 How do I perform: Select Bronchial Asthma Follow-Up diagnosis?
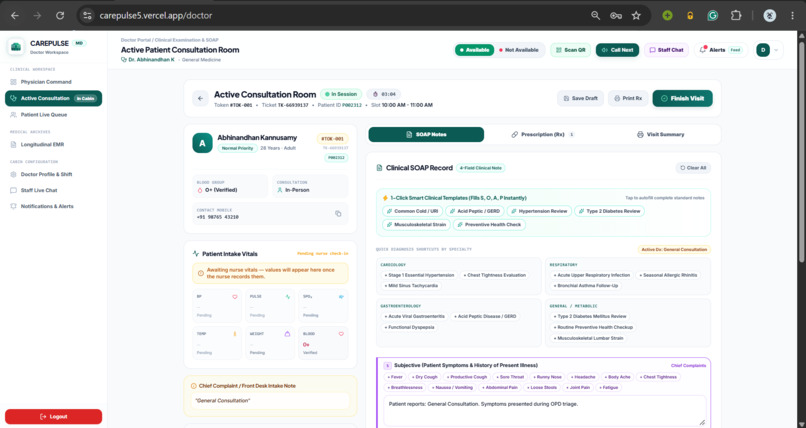click(x=587, y=286)
